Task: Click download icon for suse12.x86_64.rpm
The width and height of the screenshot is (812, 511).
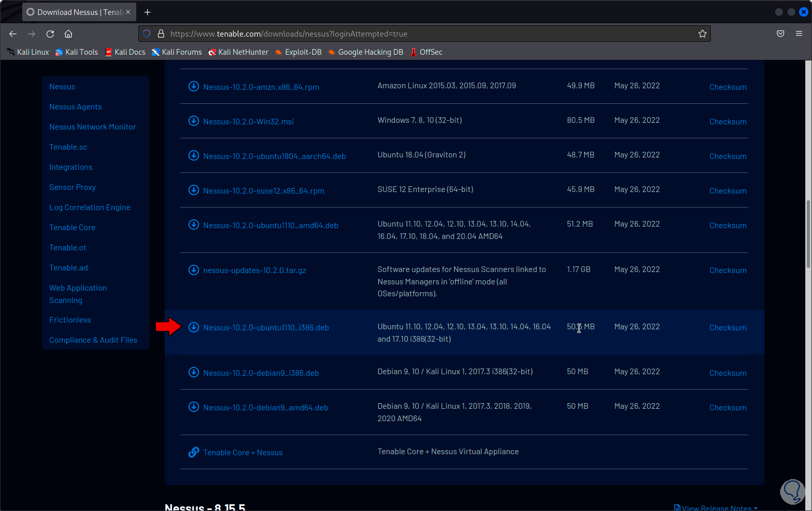Action: point(194,190)
